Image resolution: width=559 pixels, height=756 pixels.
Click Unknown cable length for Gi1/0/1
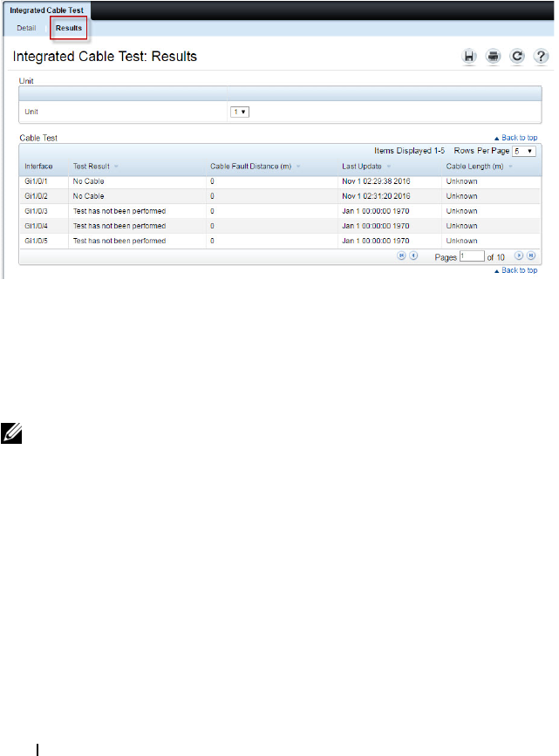click(461, 181)
